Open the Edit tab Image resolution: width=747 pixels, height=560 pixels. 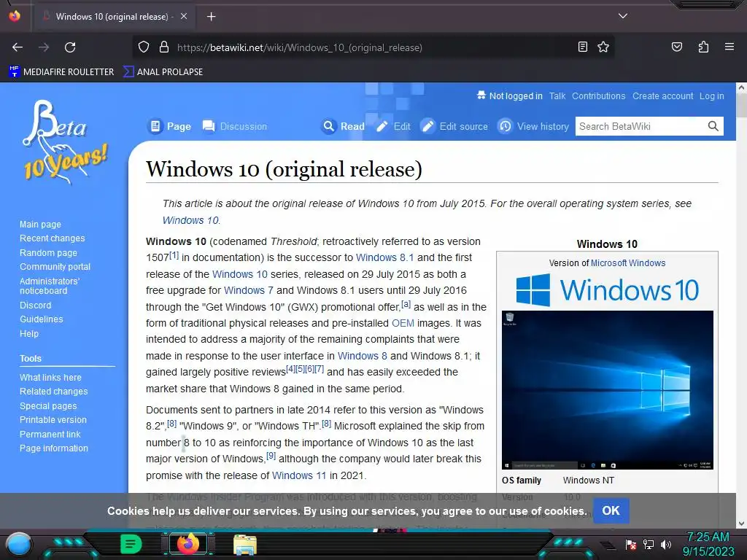pyautogui.click(x=393, y=126)
